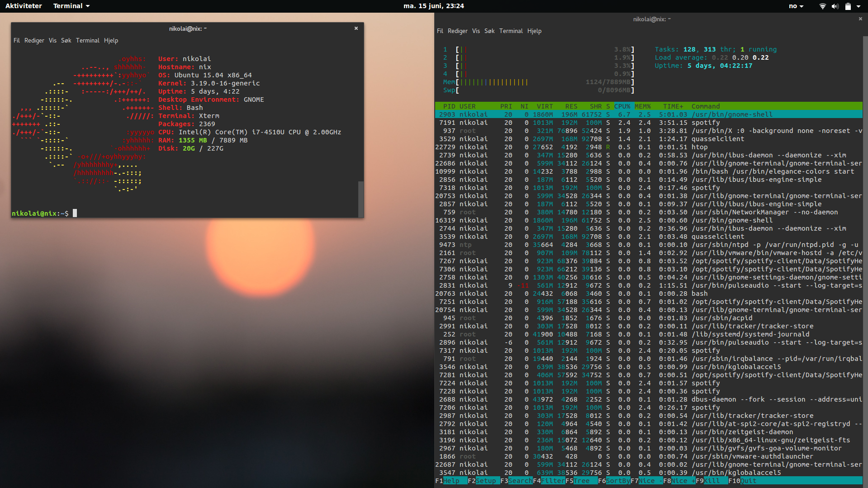Screen dimensions: 868x488
Task: Sort by the MEM% column header
Action: [642, 106]
